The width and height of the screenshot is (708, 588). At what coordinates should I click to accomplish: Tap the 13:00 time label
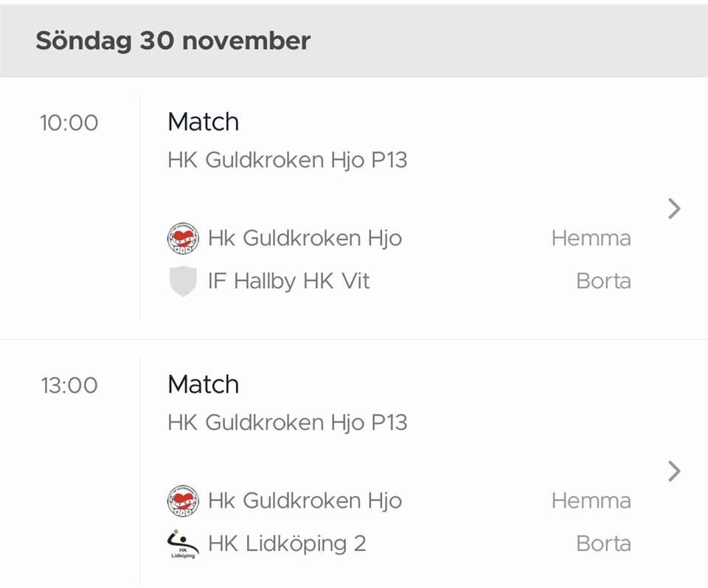pos(69,385)
